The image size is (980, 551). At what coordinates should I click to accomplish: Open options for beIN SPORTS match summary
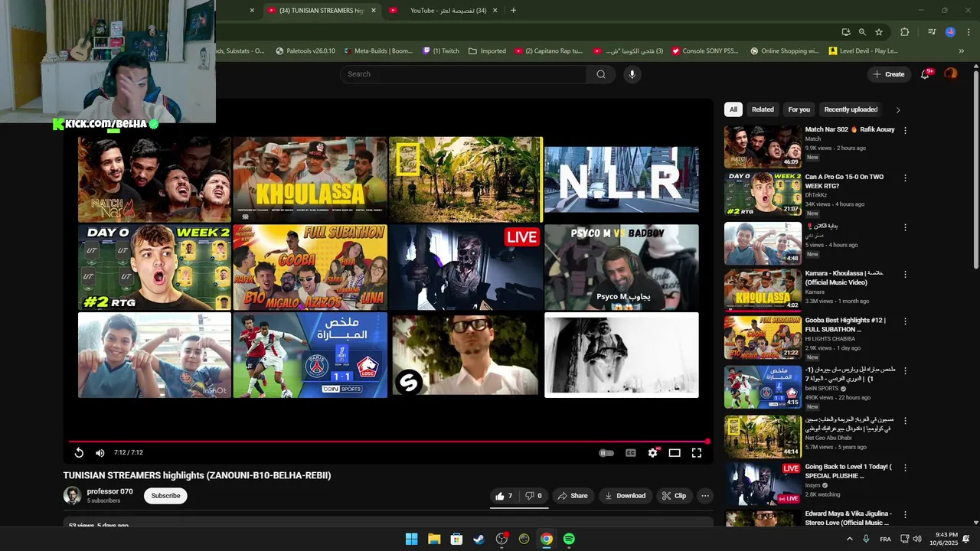point(905,370)
